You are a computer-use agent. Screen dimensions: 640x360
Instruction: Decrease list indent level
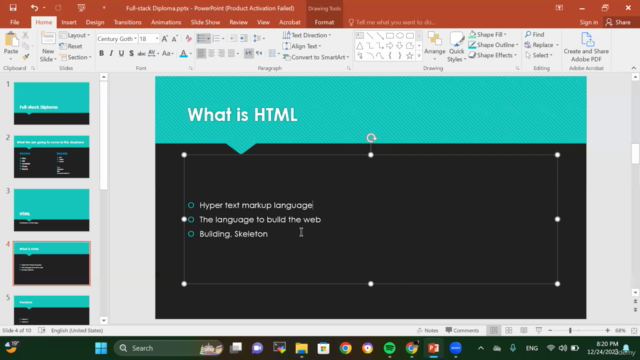tap(233, 38)
